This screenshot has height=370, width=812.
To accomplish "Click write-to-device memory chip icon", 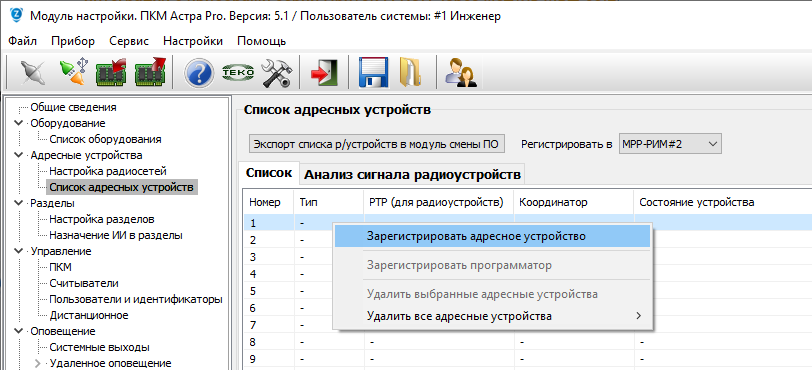I will click(x=150, y=73).
